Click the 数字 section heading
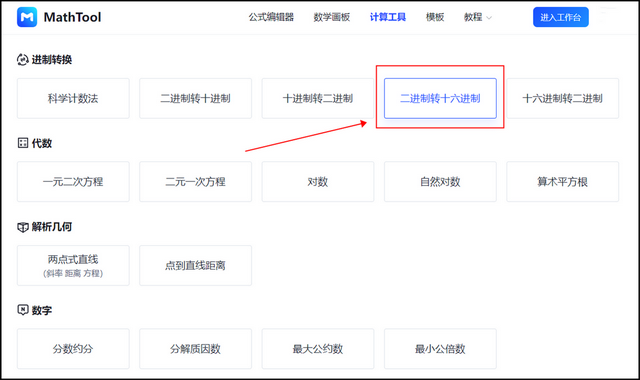 42,310
